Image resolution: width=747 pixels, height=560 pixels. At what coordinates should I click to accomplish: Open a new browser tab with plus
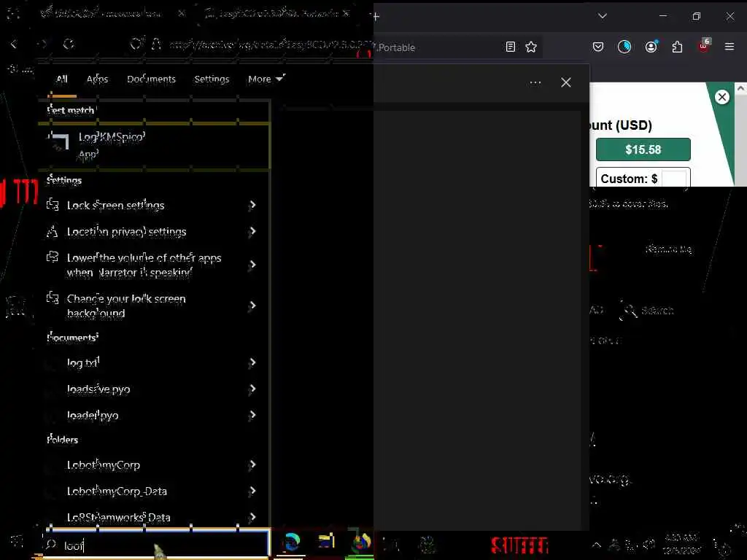click(x=376, y=17)
